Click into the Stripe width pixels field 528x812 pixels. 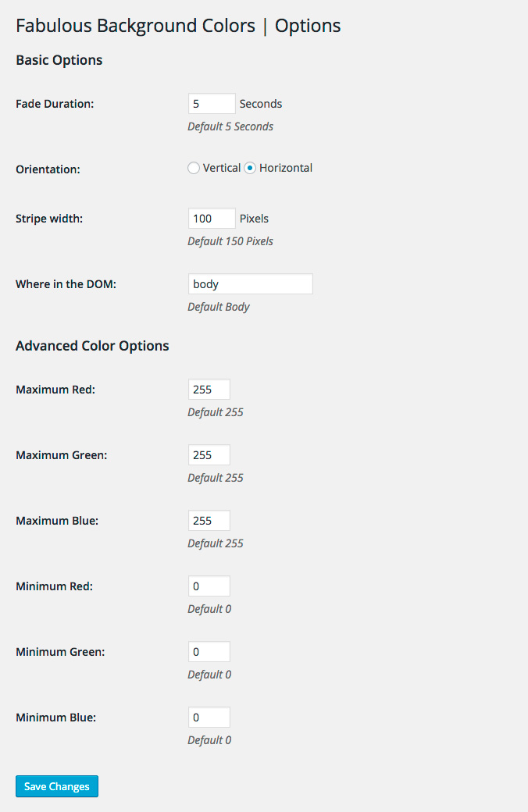[212, 219]
